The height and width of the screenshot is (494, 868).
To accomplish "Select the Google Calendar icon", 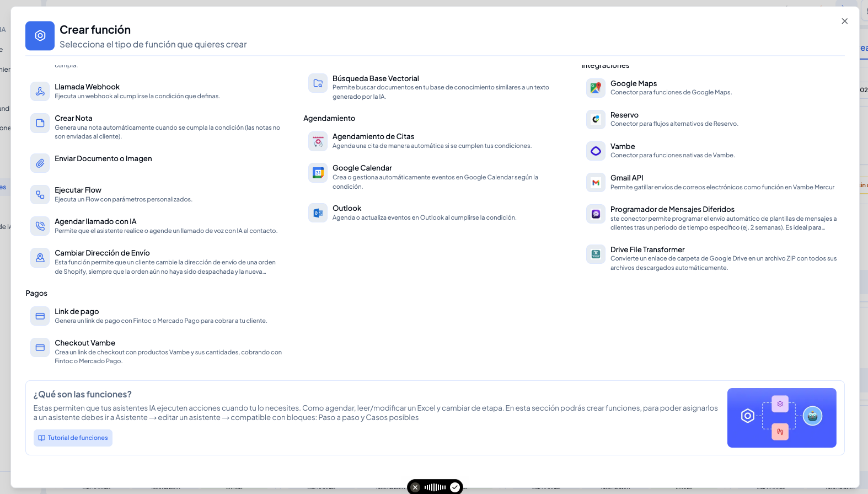I will (318, 173).
